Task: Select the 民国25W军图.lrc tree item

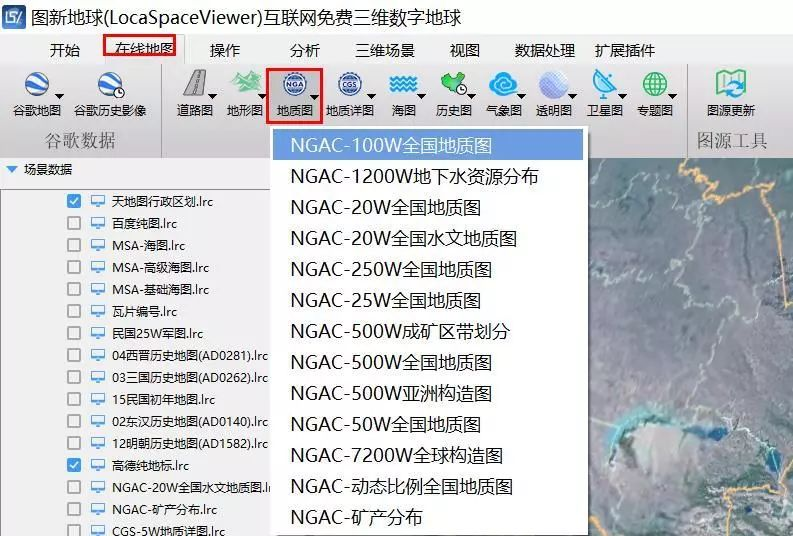Action: pos(157,333)
